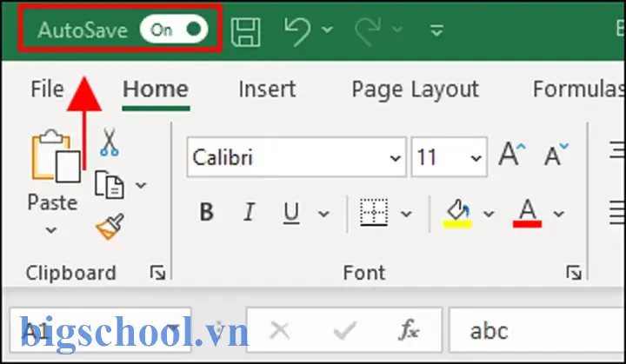The width and height of the screenshot is (626, 364).
Task: Apply the yellow Fill Color bucket
Action: coord(457,214)
